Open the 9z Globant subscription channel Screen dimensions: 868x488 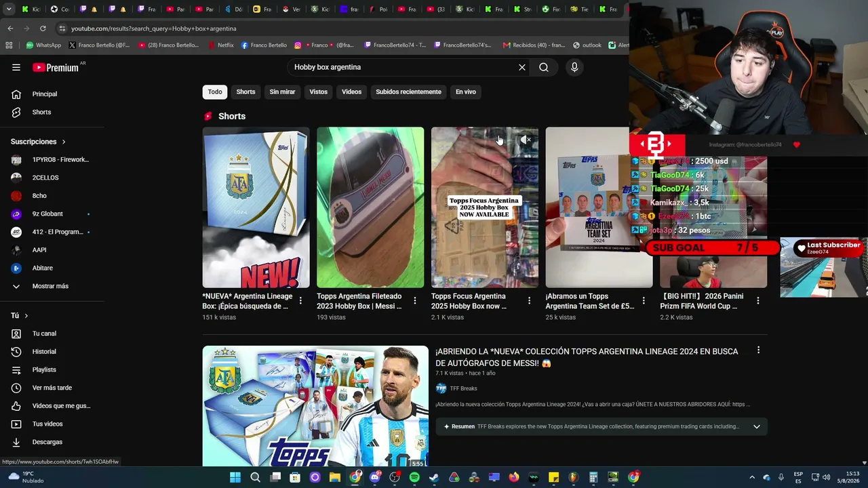pyautogui.click(x=47, y=214)
